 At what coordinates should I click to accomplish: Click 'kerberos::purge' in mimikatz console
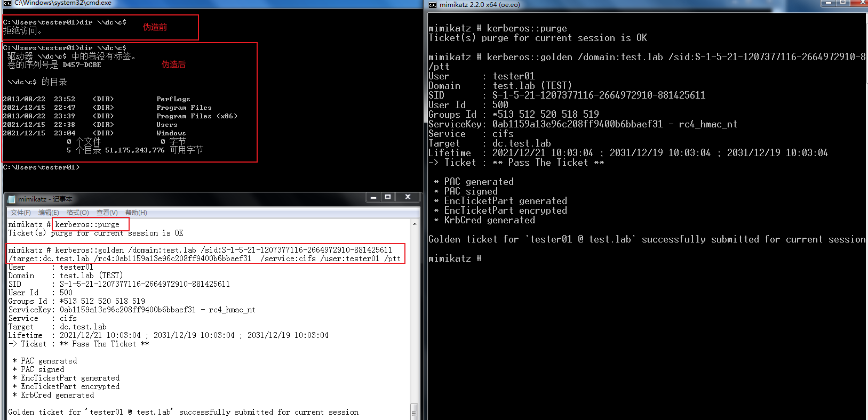coord(527,28)
